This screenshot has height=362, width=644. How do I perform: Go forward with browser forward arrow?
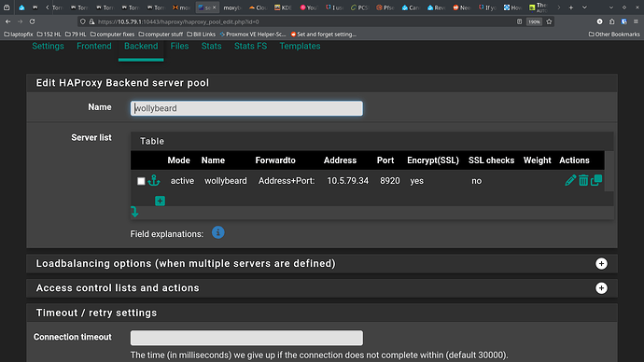(21, 21)
